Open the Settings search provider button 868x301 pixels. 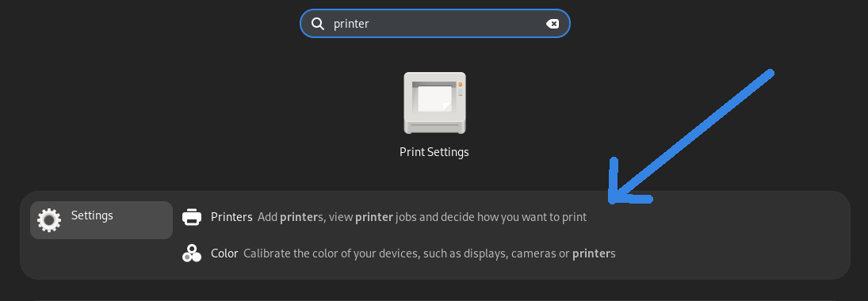coord(101,220)
